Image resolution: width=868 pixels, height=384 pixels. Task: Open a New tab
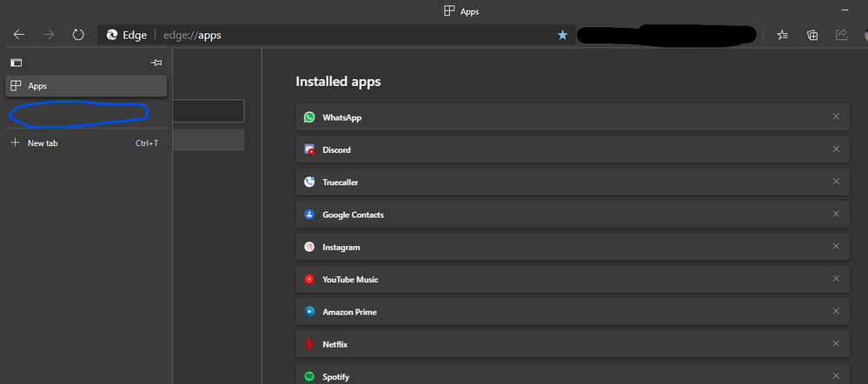click(86, 143)
